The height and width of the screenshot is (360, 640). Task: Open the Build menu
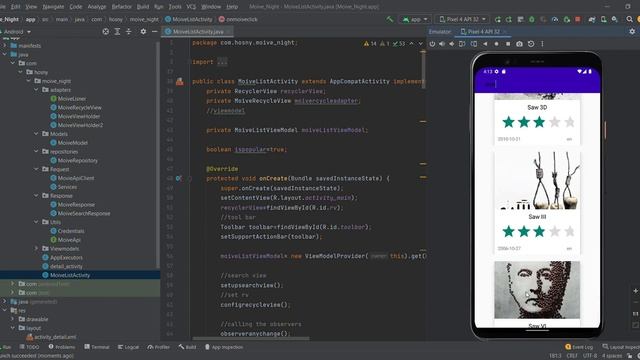(x=143, y=7)
